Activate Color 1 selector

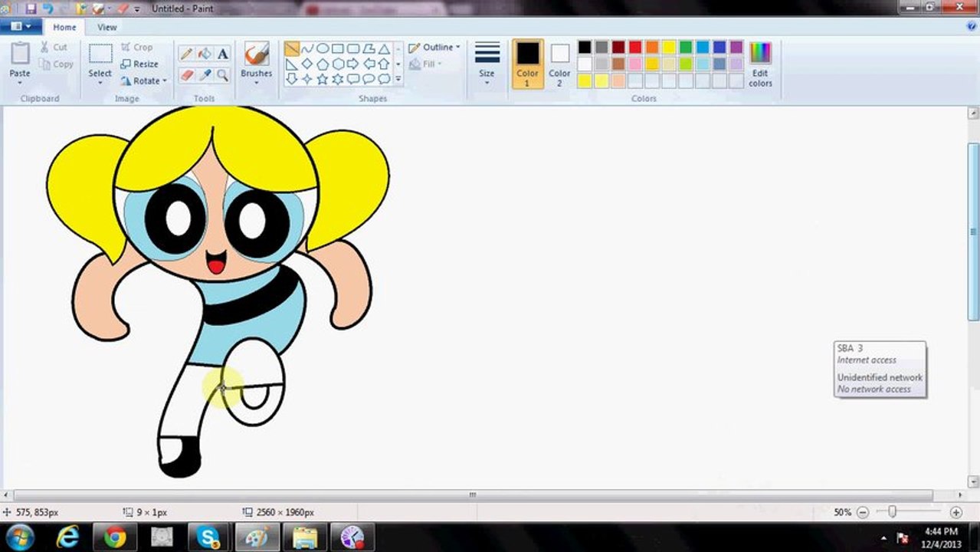click(527, 64)
